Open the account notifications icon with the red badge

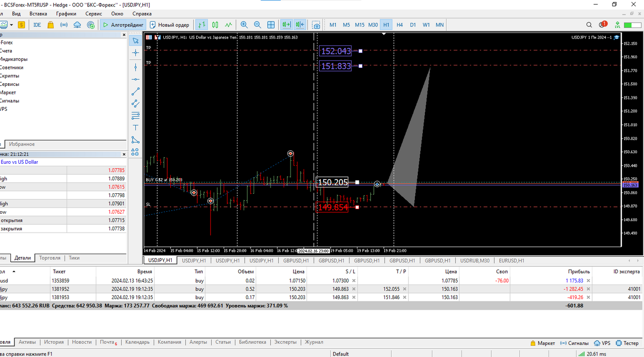pos(603,24)
